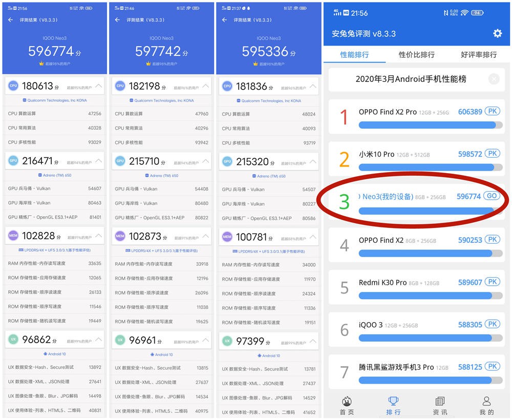This screenshot has width=512, height=420.
Task: Click the iQOO 3 score bar
Action: pos(431,338)
